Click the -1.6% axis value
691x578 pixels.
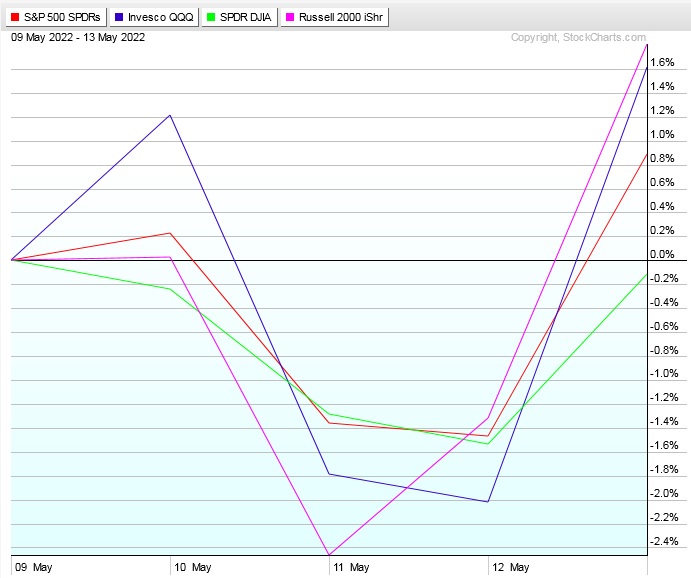(664, 445)
